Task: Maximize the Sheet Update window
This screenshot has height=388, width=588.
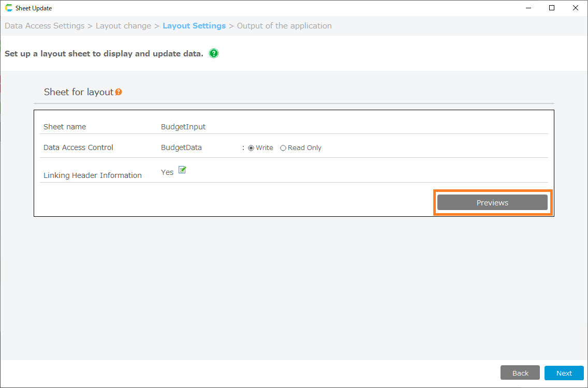Action: click(x=552, y=8)
